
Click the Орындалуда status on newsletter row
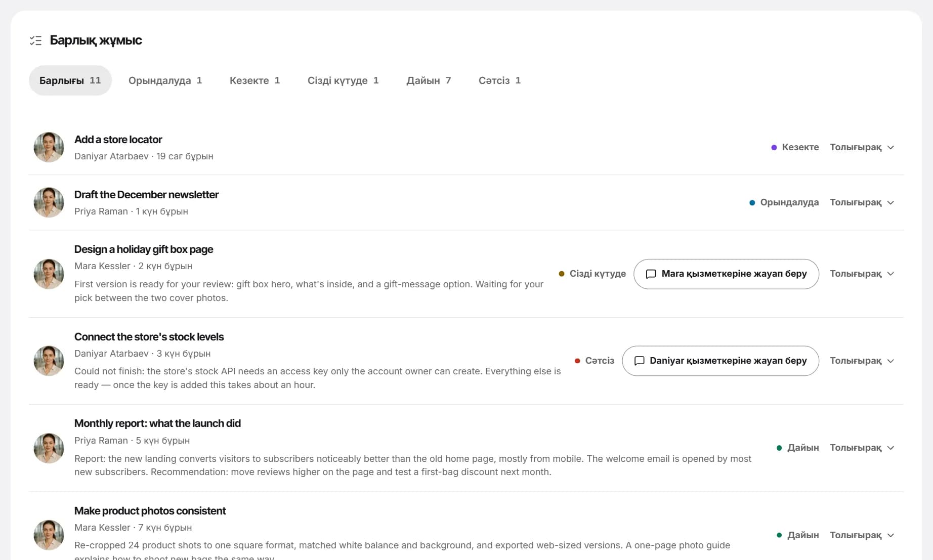coord(784,202)
